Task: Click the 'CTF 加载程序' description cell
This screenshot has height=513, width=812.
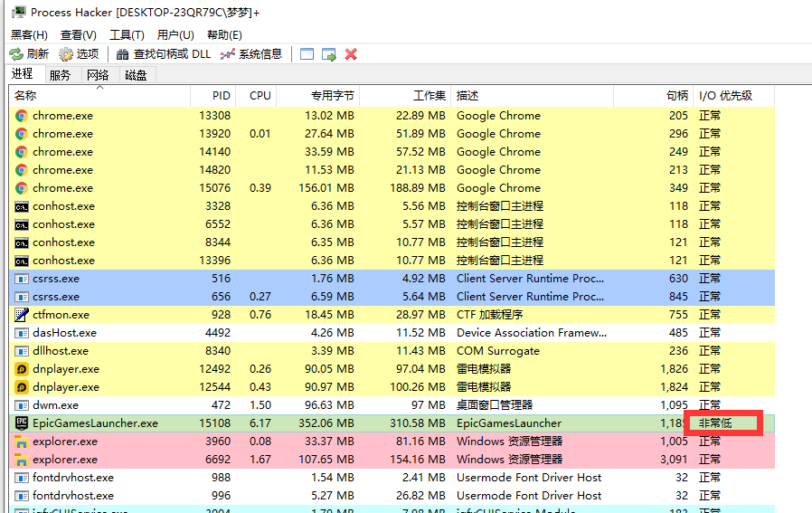Action: pos(489,315)
